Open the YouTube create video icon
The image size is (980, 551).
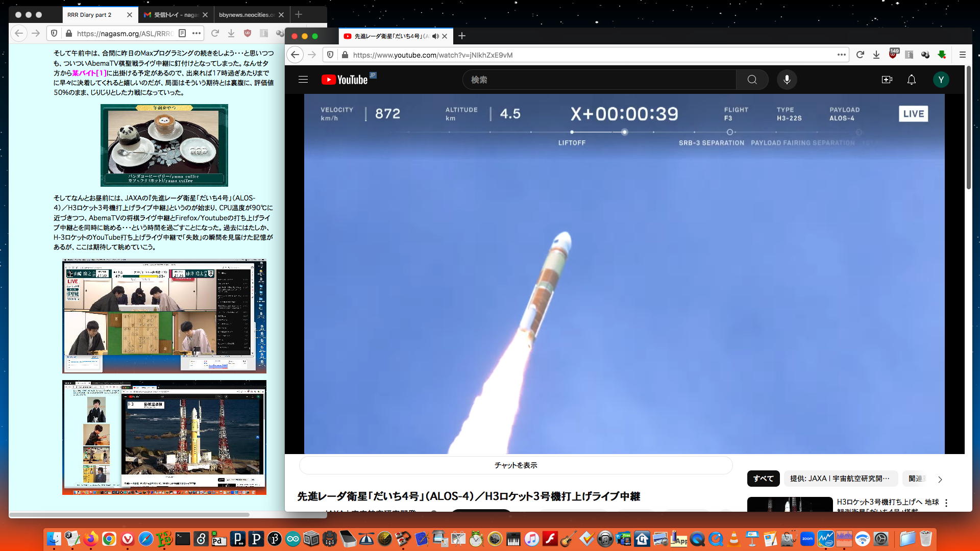[x=887, y=80]
